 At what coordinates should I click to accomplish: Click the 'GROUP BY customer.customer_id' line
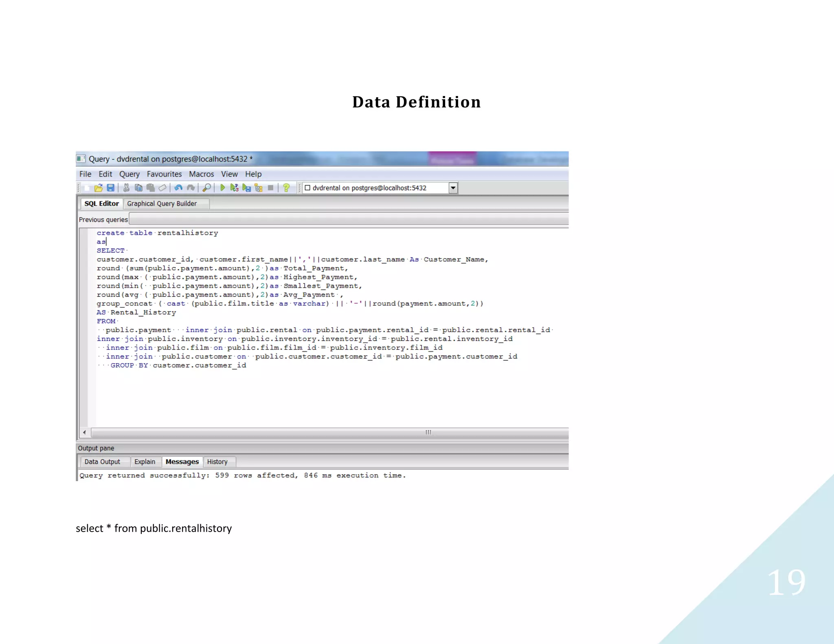[x=178, y=366]
